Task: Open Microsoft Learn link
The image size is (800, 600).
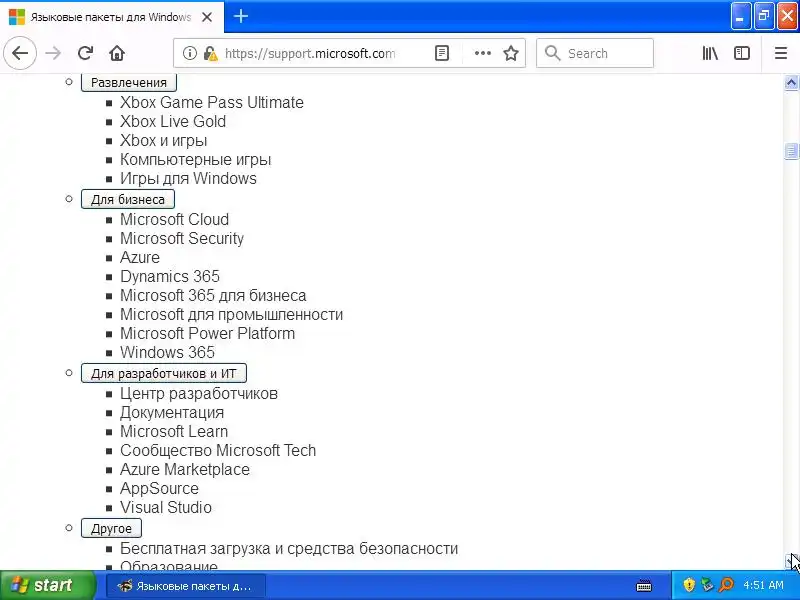Action: (x=174, y=432)
